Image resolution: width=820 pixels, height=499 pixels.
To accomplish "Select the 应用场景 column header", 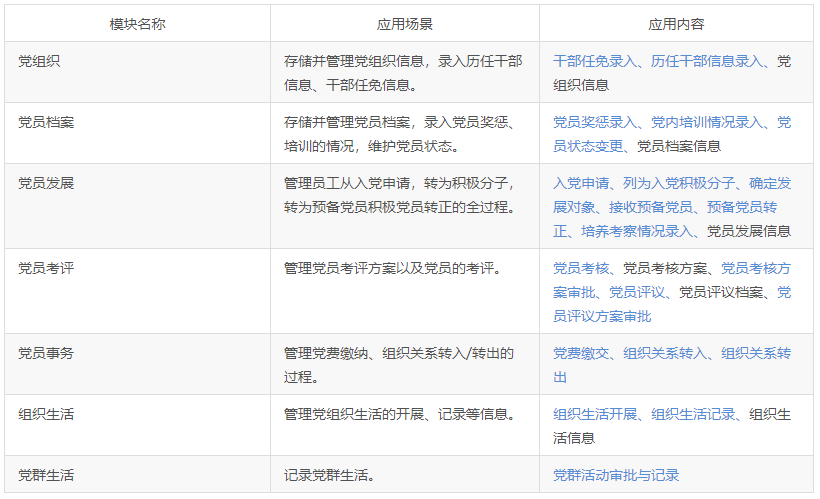I will point(405,24).
